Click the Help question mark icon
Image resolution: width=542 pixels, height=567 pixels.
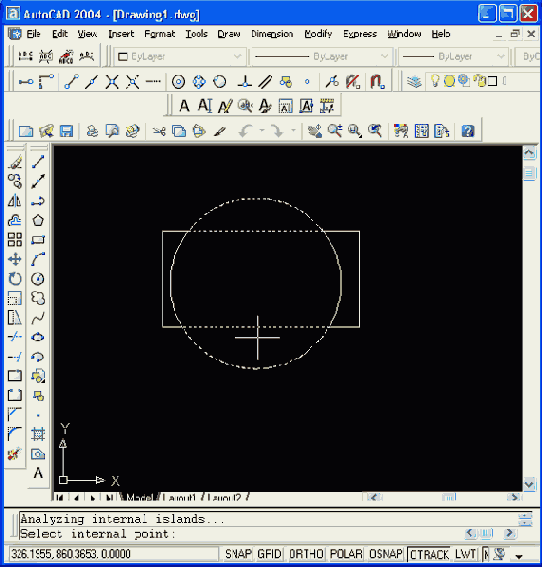tap(468, 131)
